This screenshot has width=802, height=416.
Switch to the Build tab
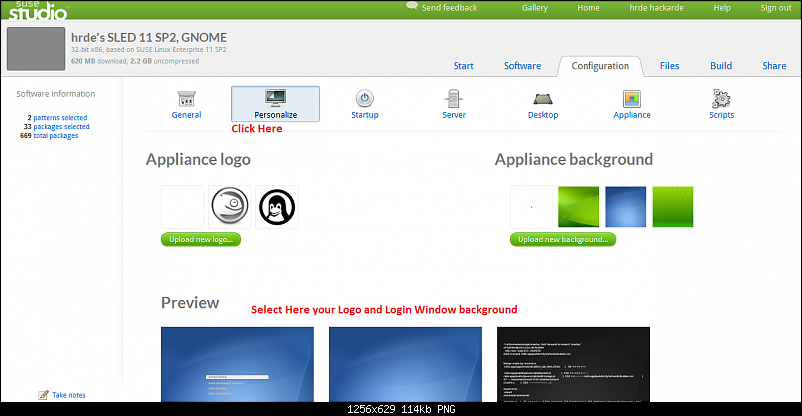pyautogui.click(x=721, y=66)
